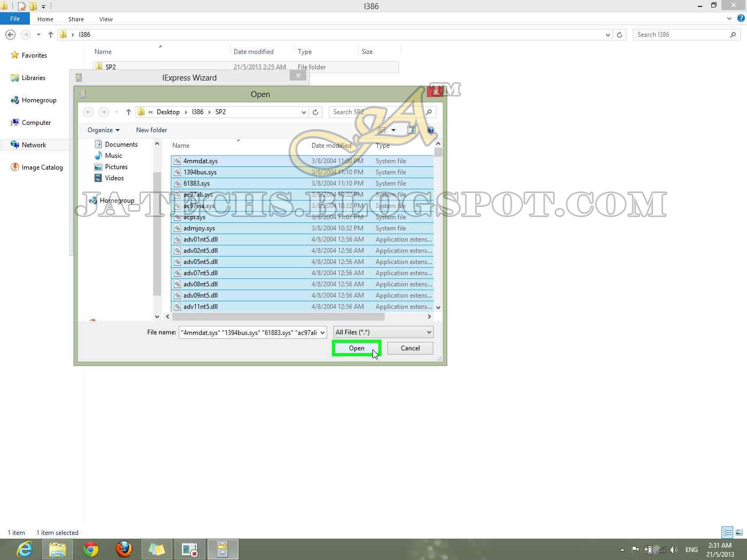Viewport: 747px width, 560px height.
Task: Launch Google Chrome from the taskbar
Action: [90, 549]
